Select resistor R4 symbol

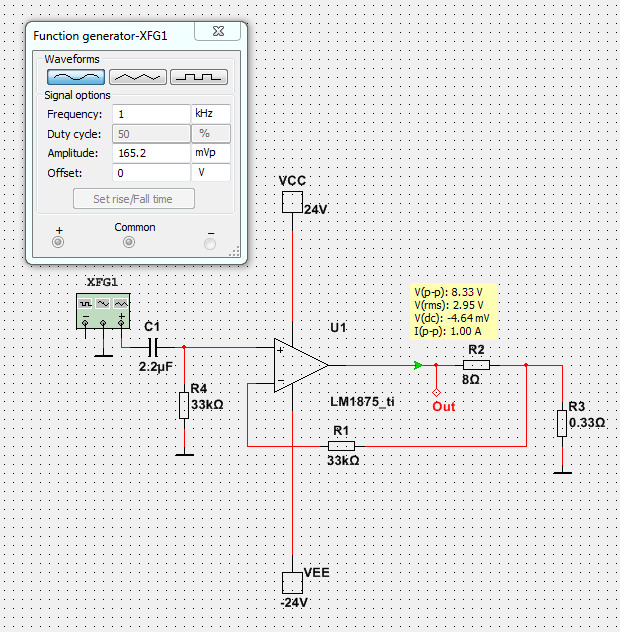pyautogui.click(x=184, y=406)
